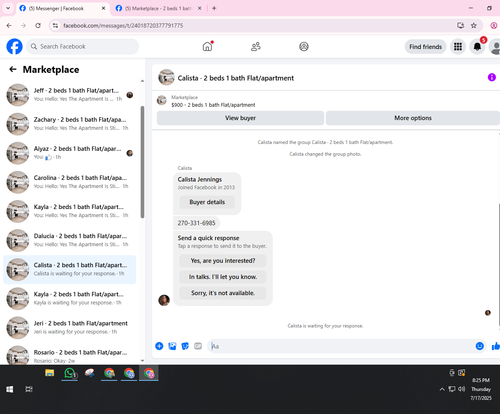Click conversation list scroll-up arrow

pyautogui.click(x=142, y=81)
